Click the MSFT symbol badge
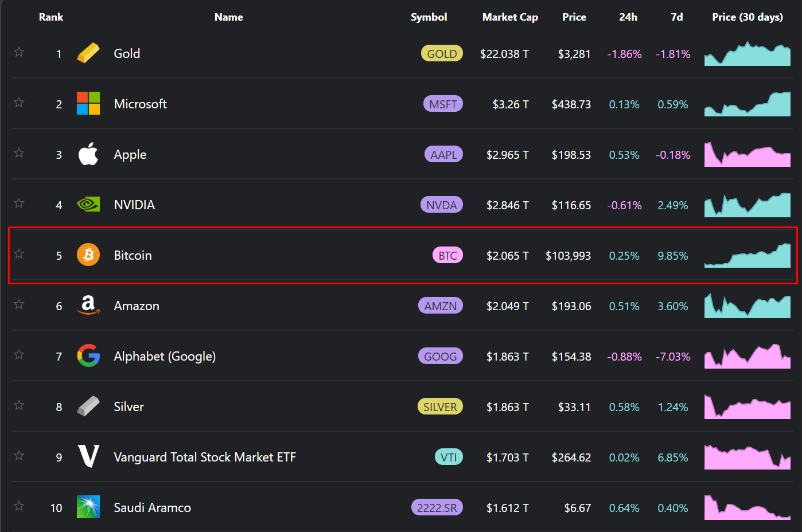802x532 pixels. pyautogui.click(x=443, y=104)
